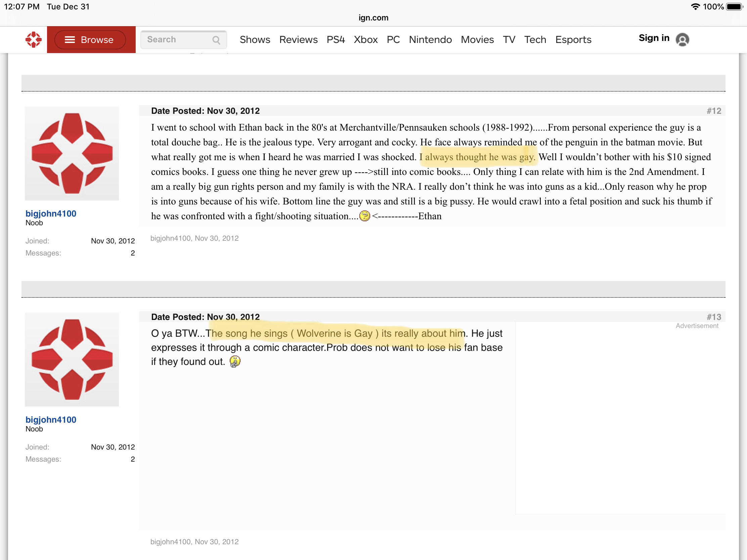
Task: Go to the Nintendo section
Action: click(430, 40)
